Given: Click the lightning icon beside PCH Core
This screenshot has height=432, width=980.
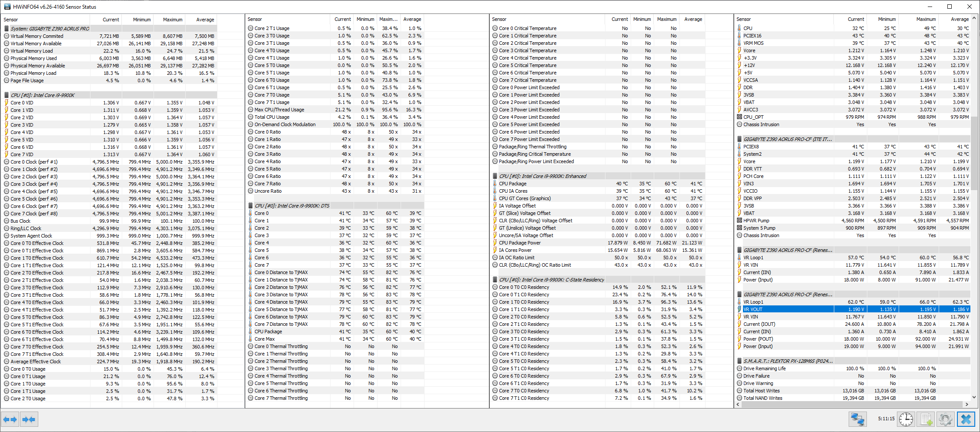Looking at the screenshot, I should pyautogui.click(x=739, y=176).
